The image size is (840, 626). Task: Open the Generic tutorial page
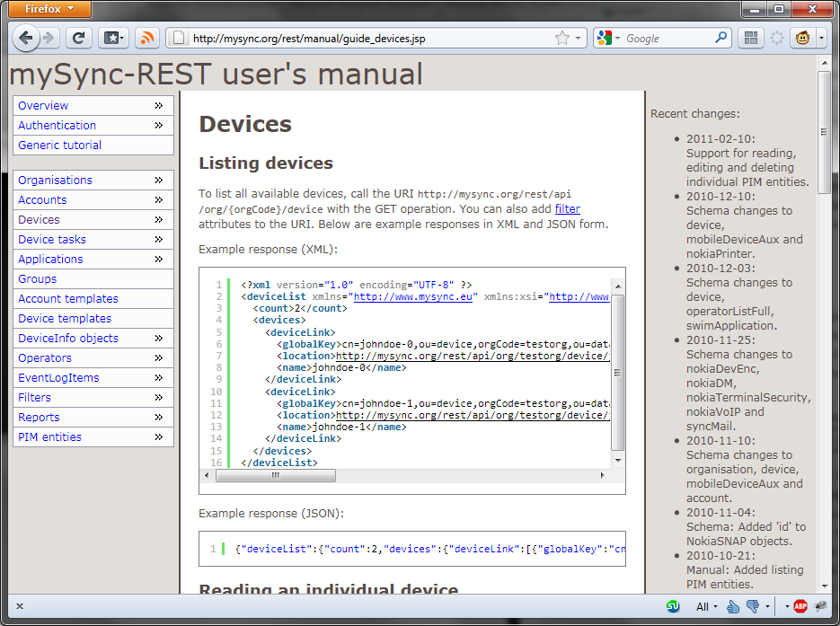coord(93,145)
